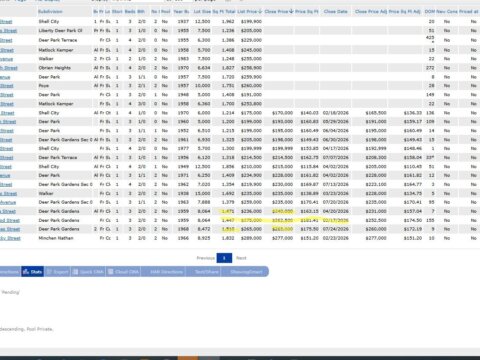This screenshot has height=360, width=480.
Task: Click the Stats bar-chart icon
Action: tap(25, 272)
